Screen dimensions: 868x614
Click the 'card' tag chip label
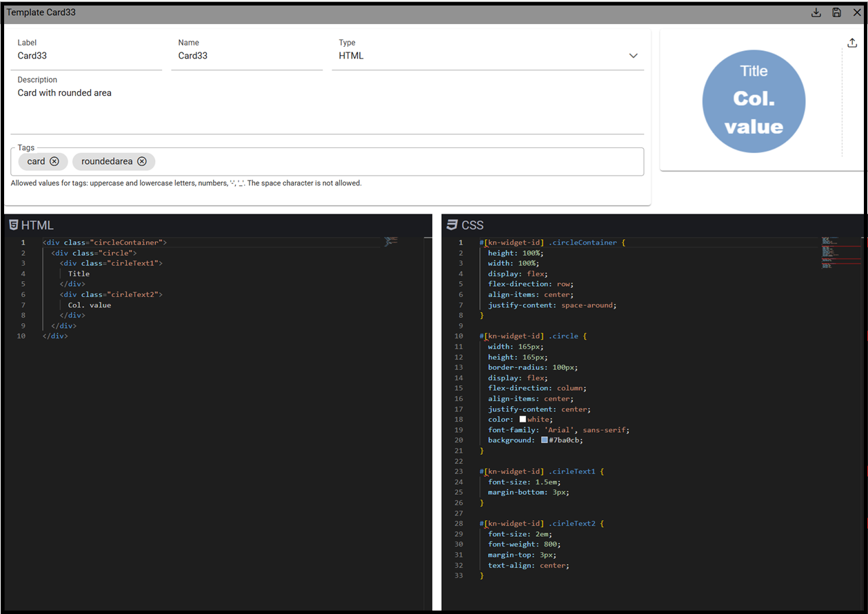pos(36,161)
